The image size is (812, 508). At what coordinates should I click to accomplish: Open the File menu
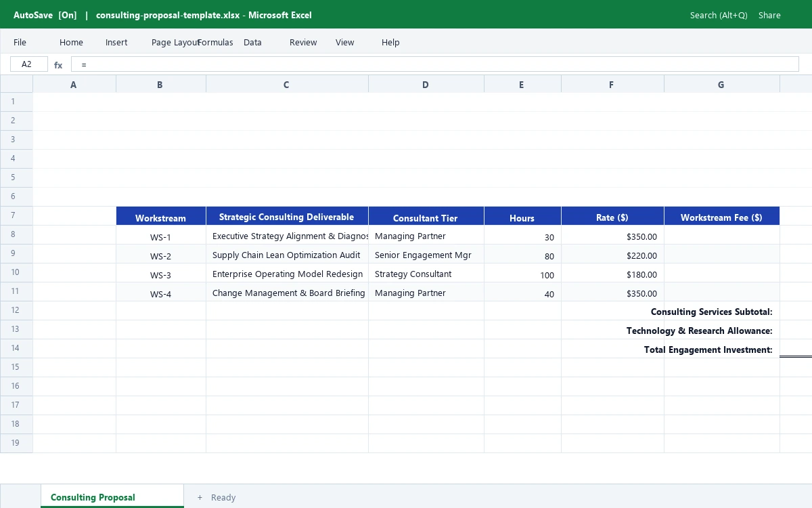click(20, 42)
